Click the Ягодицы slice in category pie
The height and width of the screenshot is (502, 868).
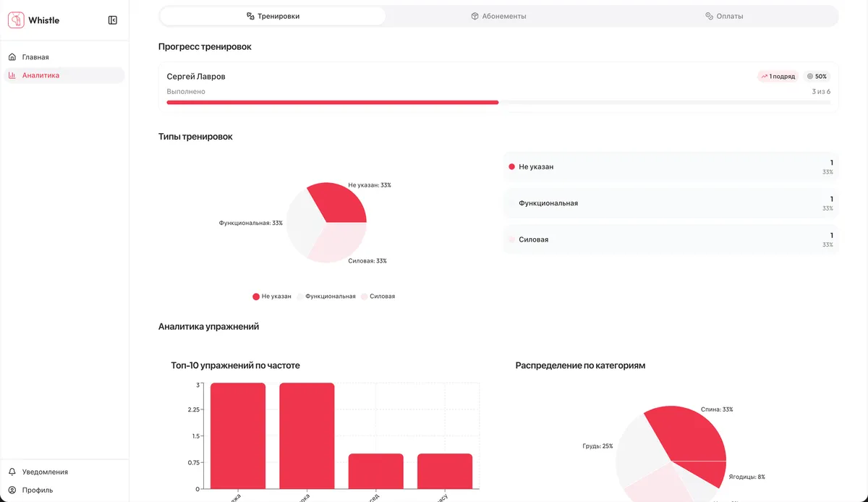pyautogui.click(x=710, y=472)
